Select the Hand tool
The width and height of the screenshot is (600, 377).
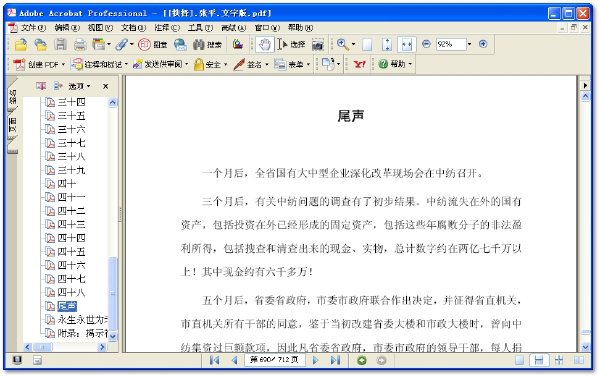[264, 44]
